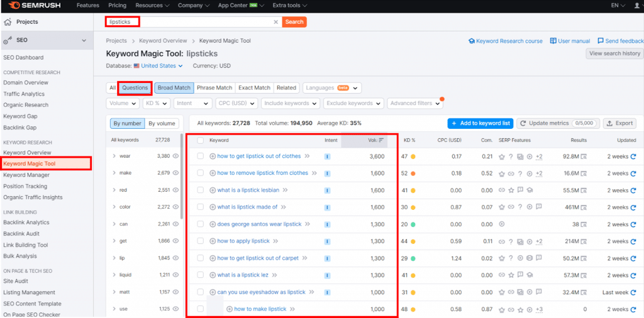Click the 'Add to keyword list' button
Screen dimensions: 644x318
pyautogui.click(x=480, y=123)
